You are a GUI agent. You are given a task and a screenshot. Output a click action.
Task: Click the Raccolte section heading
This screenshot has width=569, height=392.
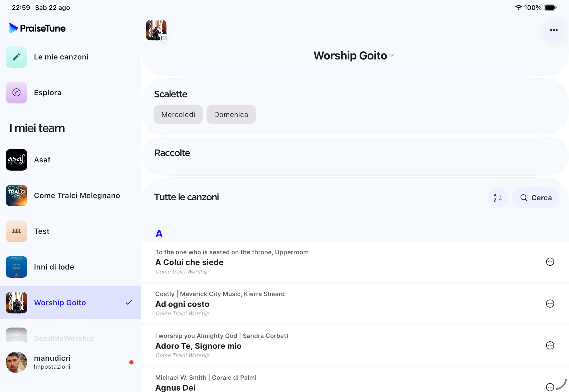[172, 153]
